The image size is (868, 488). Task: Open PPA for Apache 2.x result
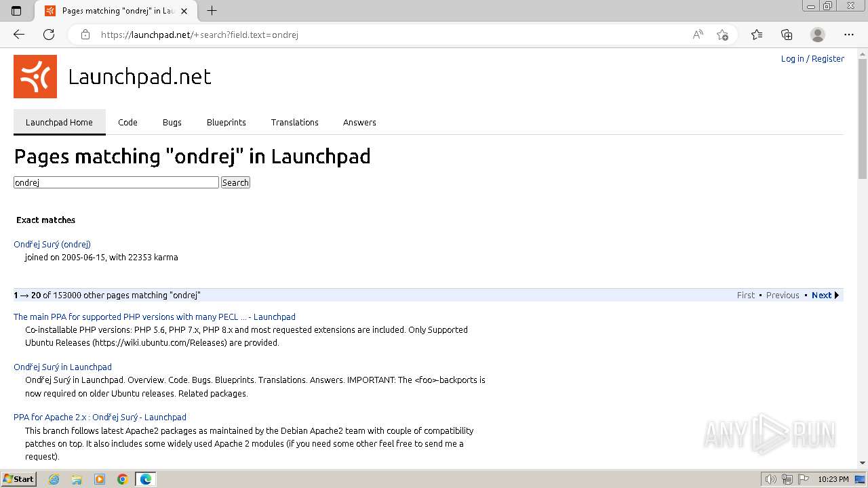tap(100, 417)
